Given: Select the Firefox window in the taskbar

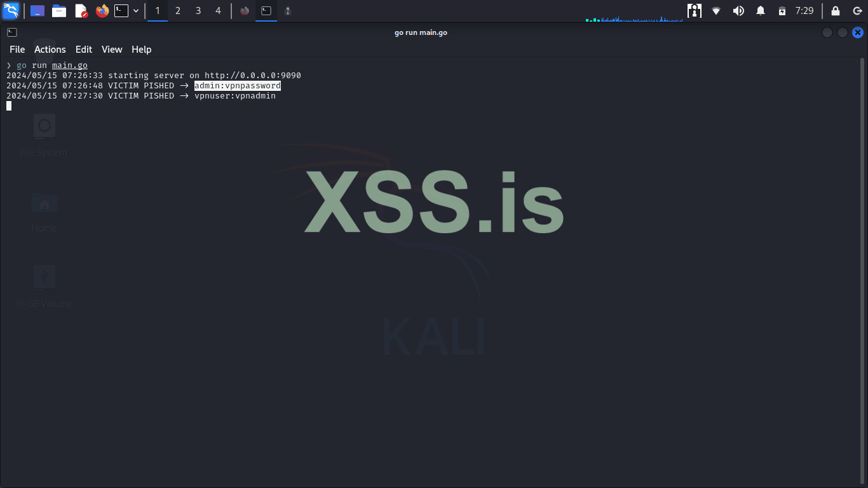Looking at the screenshot, I should point(245,11).
